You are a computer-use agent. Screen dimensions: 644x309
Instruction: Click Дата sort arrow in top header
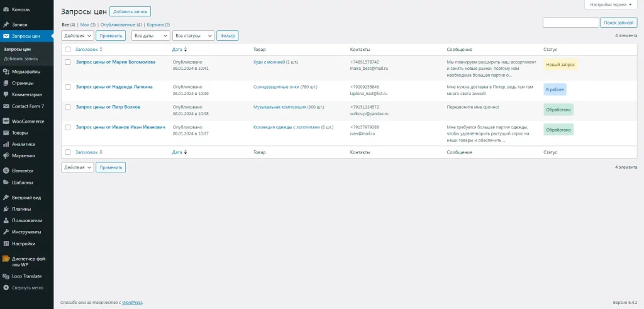[x=186, y=49]
